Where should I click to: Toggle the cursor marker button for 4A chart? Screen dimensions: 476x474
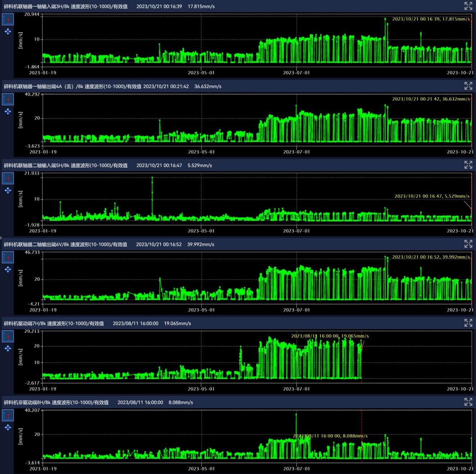click(8, 99)
